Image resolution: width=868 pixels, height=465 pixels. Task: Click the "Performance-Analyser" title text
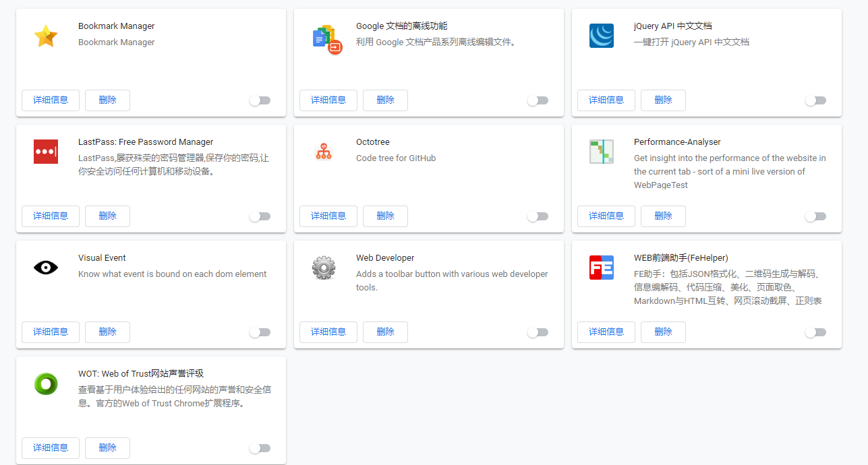(677, 142)
